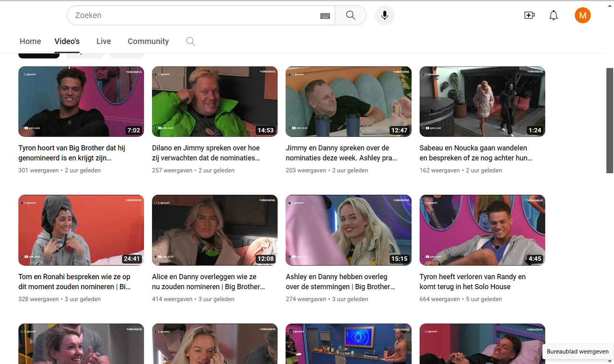This screenshot has height=364, width=614.
Task: Open thumbnail of Tyron hoort van Big Brother video
Action: click(81, 102)
